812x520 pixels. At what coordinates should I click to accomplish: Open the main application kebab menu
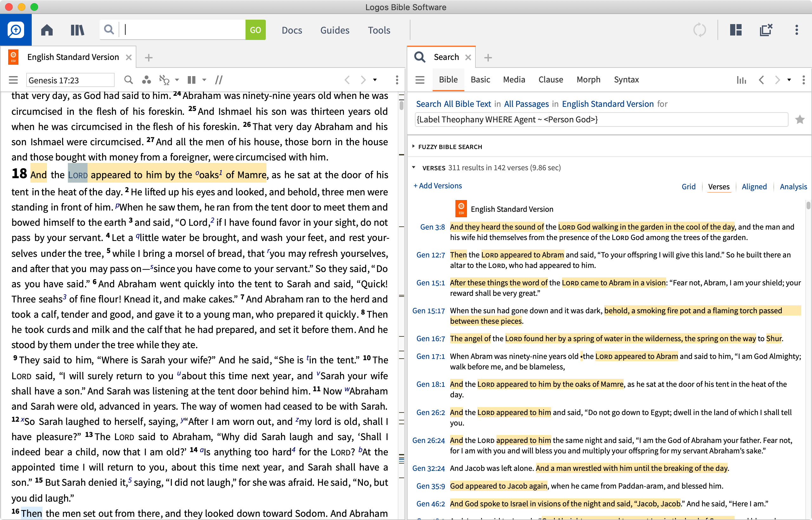point(796,30)
